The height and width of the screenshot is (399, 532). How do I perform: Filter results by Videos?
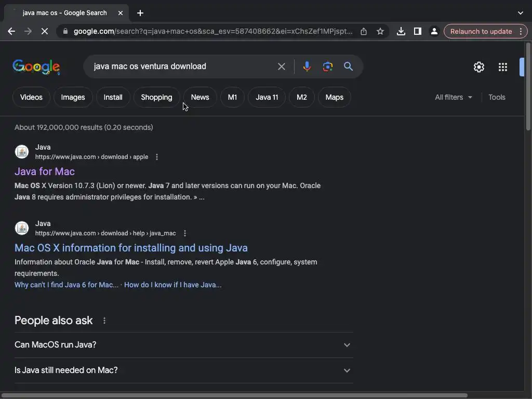pyautogui.click(x=31, y=97)
